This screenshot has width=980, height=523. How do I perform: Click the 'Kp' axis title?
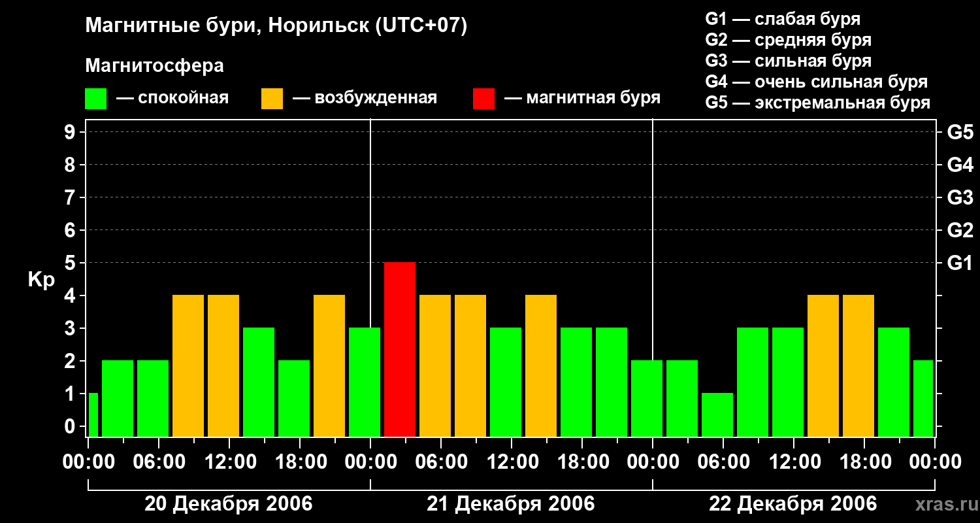click(41, 280)
